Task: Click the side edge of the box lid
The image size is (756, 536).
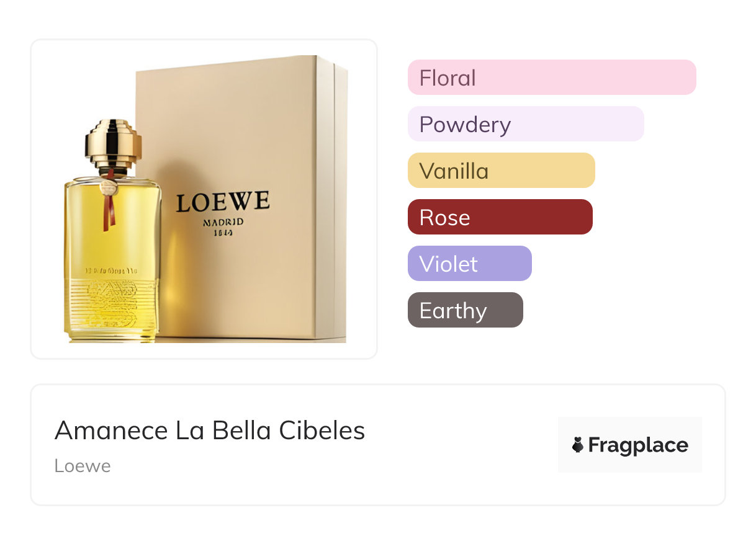Action: tap(340, 186)
